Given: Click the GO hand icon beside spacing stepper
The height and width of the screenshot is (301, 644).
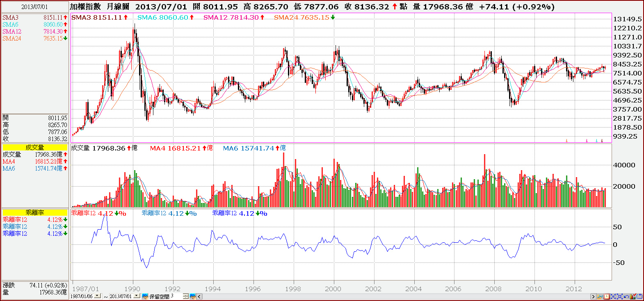Looking at the screenshot, I should [193, 296].
